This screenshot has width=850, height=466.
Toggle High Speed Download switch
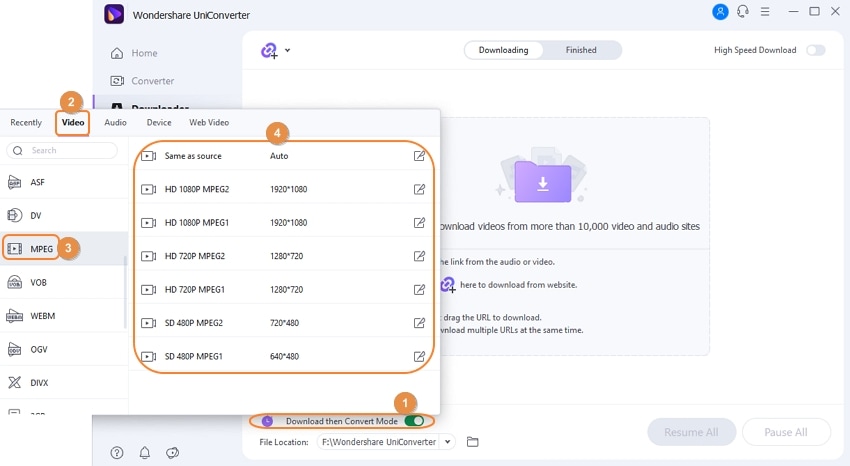815,50
